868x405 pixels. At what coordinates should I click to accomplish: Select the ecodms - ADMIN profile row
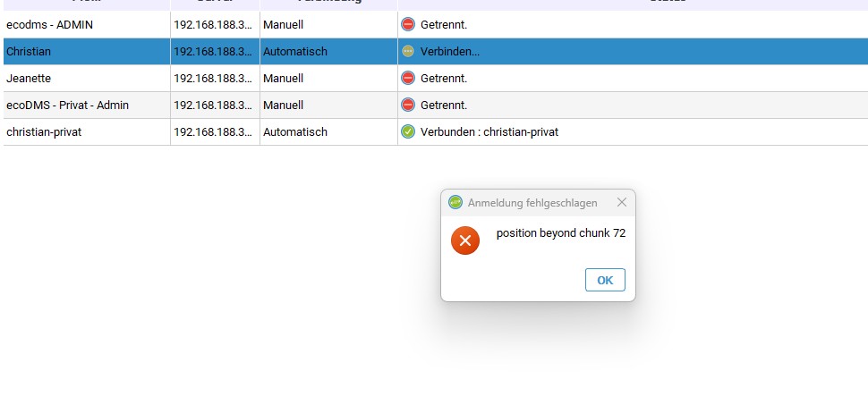(49, 25)
